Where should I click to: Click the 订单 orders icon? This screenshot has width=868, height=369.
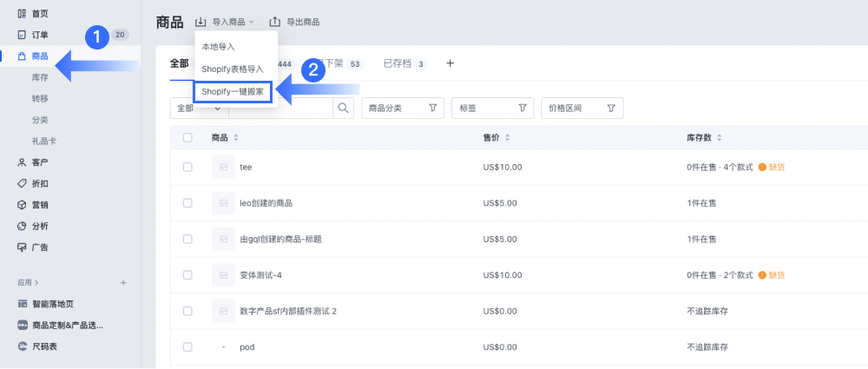[x=22, y=35]
